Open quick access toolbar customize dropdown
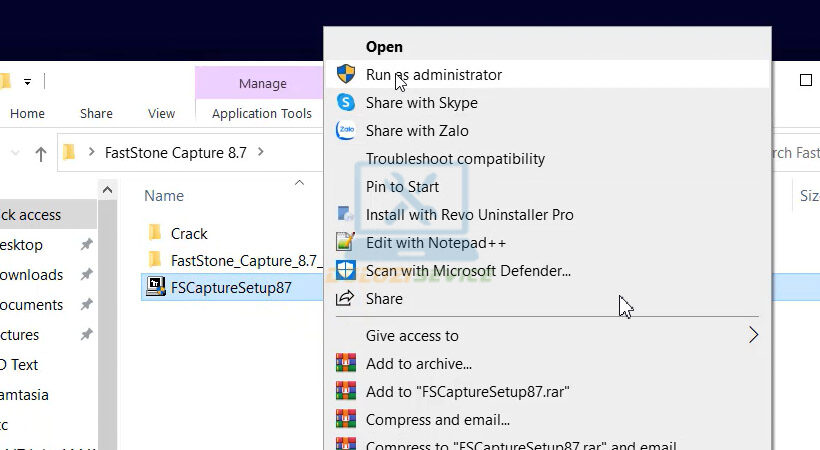This screenshot has height=450, width=820. pyautogui.click(x=28, y=81)
